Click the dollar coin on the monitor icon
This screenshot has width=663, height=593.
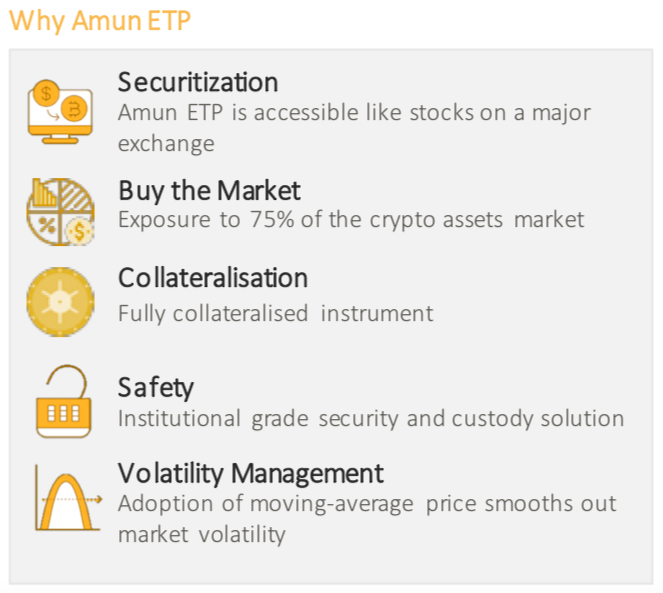pos(46,93)
